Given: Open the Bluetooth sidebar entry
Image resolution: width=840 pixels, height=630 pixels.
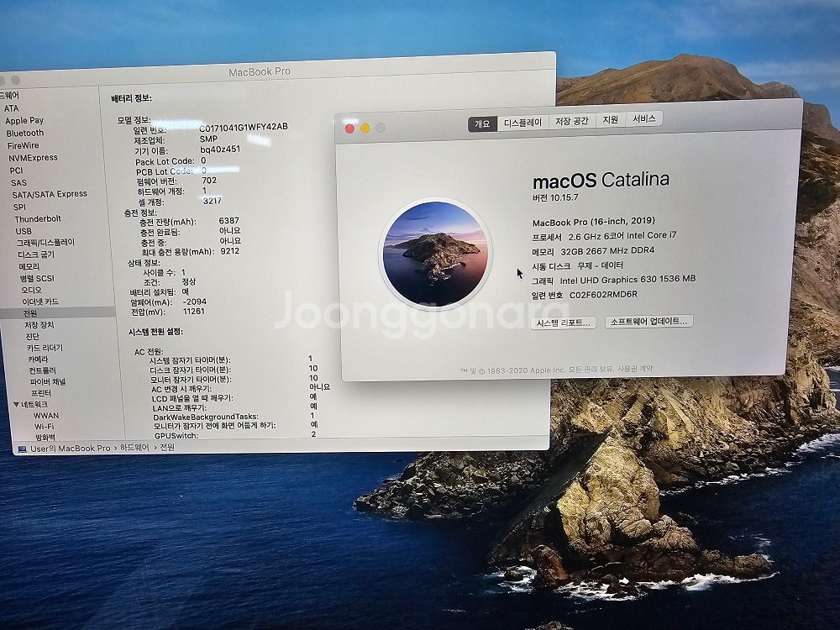Looking at the screenshot, I should 25,133.
